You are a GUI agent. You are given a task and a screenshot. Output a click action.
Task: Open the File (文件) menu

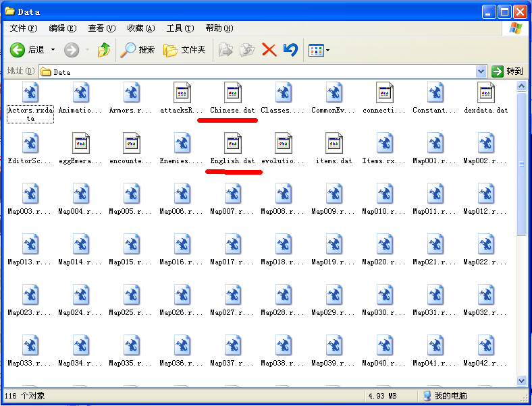pos(23,28)
